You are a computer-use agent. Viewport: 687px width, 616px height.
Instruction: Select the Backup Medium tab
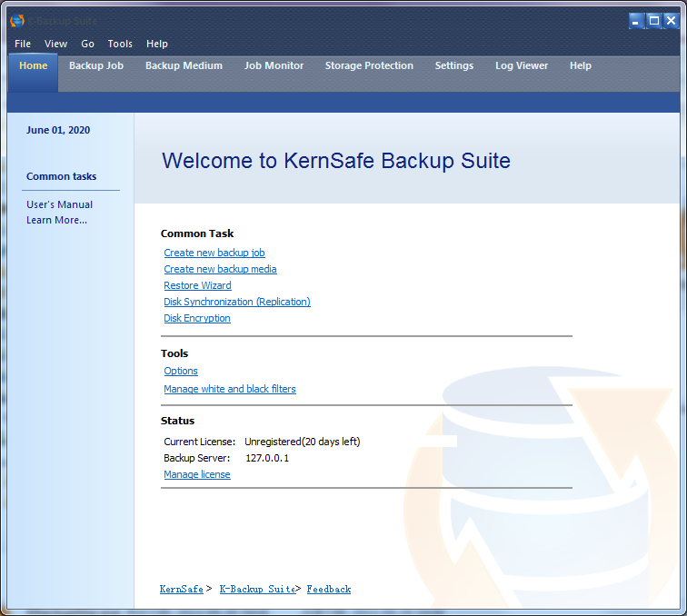[x=184, y=65]
